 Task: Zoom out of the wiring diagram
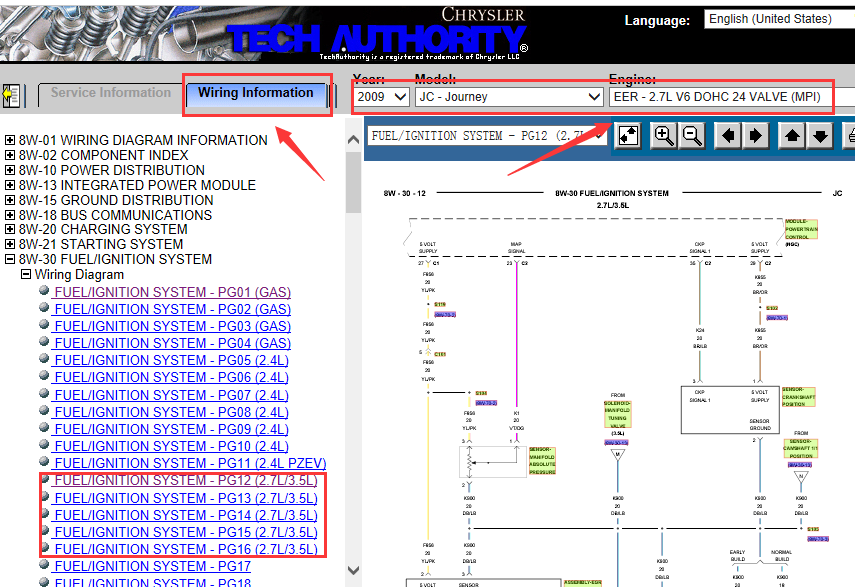[692, 135]
